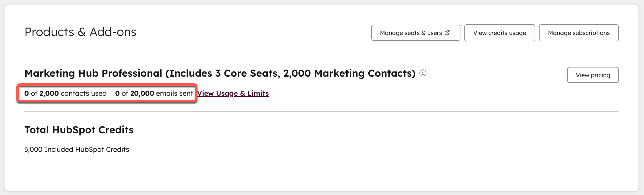Open Manage seats & users
This screenshot has width=644, height=195.
[416, 32]
